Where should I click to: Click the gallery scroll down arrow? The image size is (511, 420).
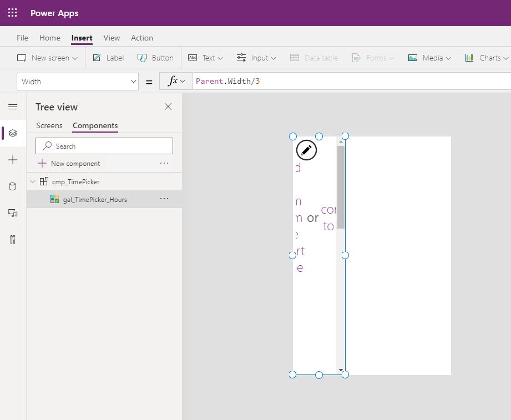click(x=341, y=370)
